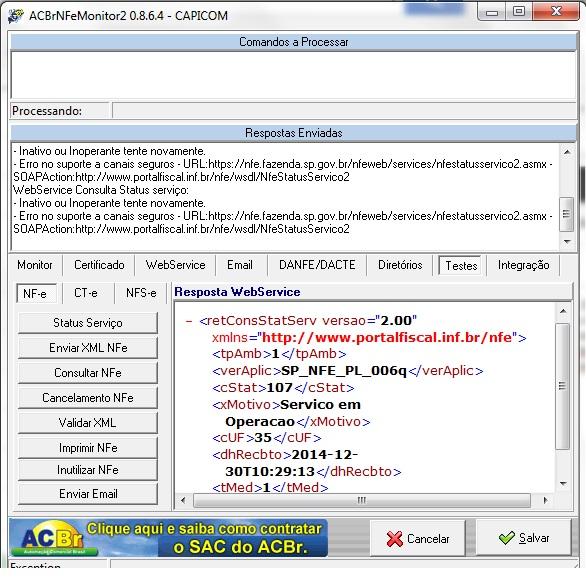Select the Testes tab
This screenshot has height=583, width=586.
(x=461, y=266)
